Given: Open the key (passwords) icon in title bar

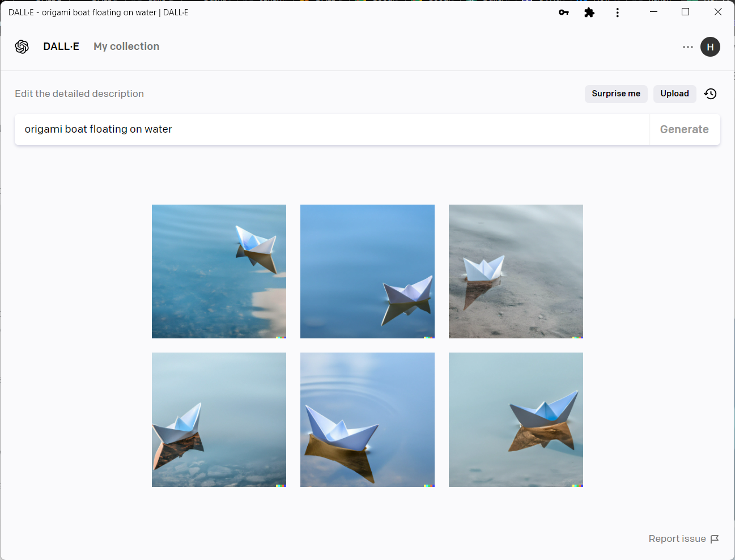Looking at the screenshot, I should (x=563, y=12).
